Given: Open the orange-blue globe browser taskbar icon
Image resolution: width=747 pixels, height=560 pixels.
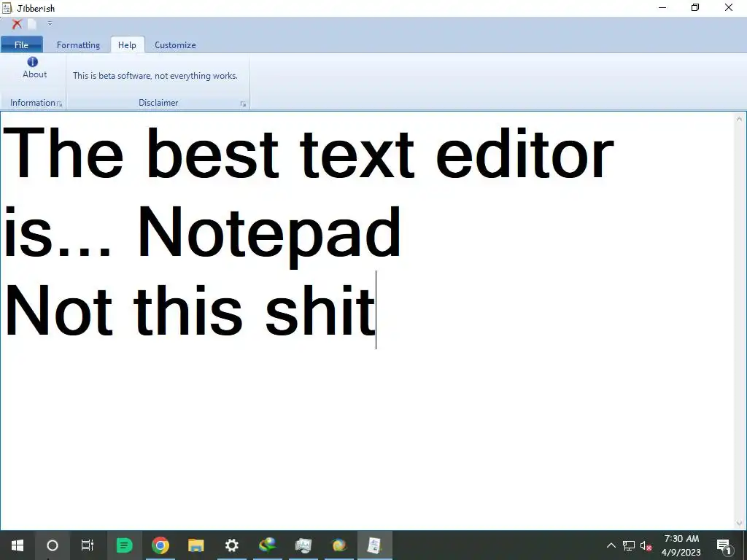Looking at the screenshot, I should pos(339,545).
